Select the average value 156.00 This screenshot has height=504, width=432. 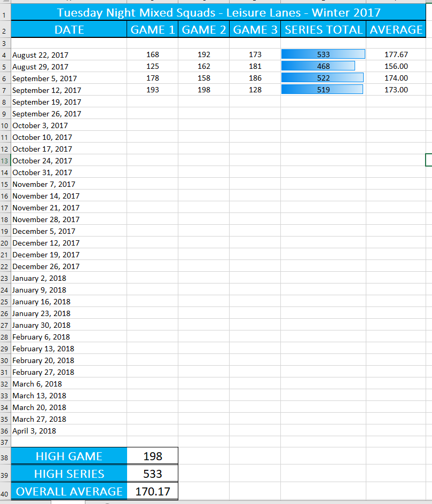click(396, 66)
